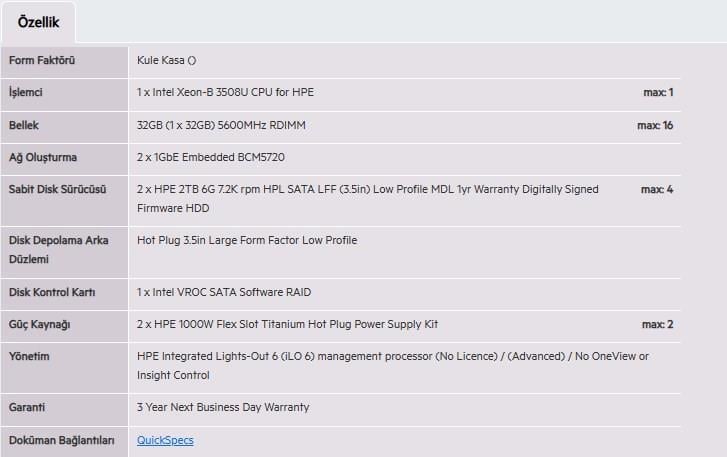Click the Güç Kaynağı row label
Image resolution: width=727 pixels, height=457 pixels.
(x=39, y=325)
